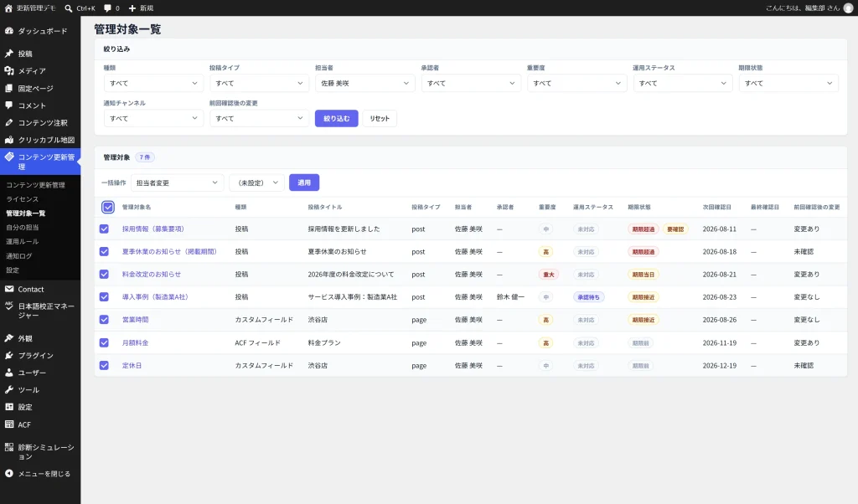The width and height of the screenshot is (858, 504).
Task: Click the メニューを閉じる collapse arrow icon
Action: point(9,474)
